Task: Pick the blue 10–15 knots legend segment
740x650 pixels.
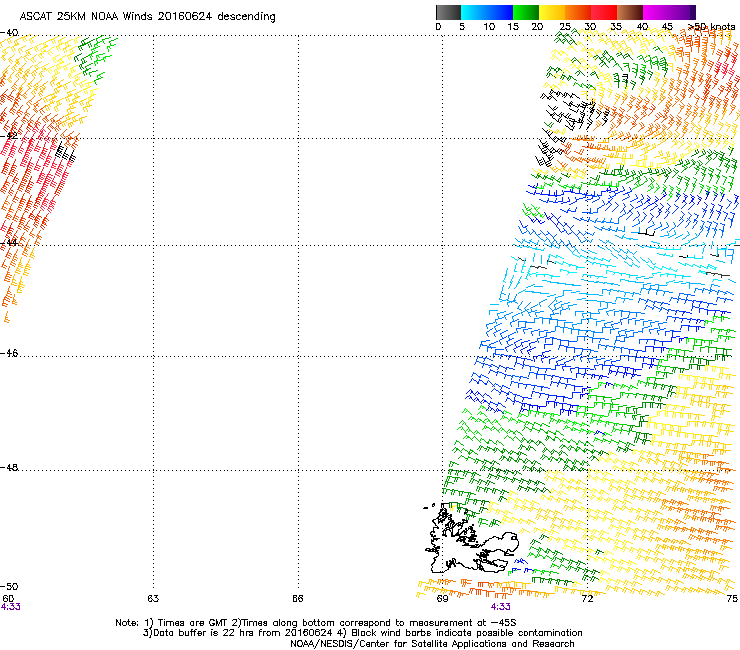Action: click(500, 12)
